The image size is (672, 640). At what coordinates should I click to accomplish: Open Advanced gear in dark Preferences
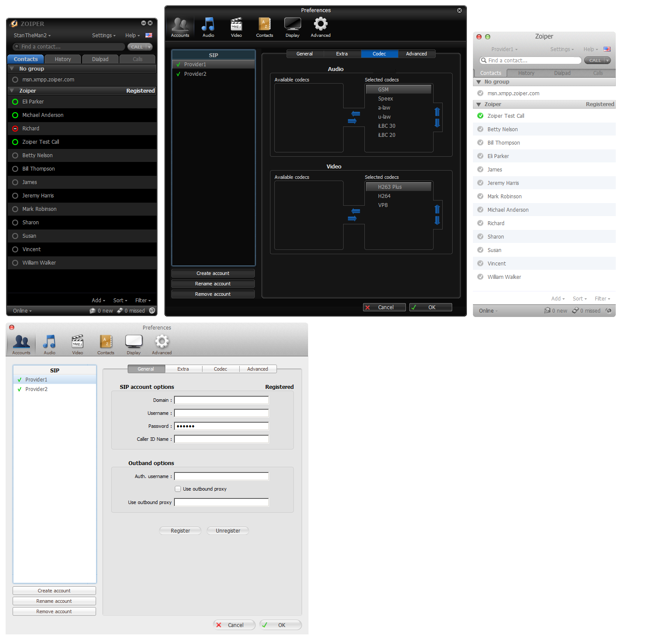(321, 27)
